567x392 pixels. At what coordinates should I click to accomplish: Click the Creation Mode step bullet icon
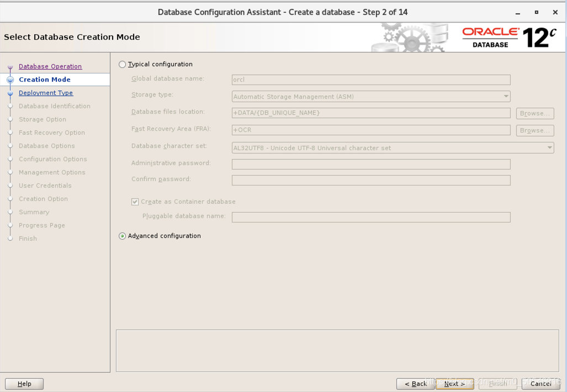[10, 80]
